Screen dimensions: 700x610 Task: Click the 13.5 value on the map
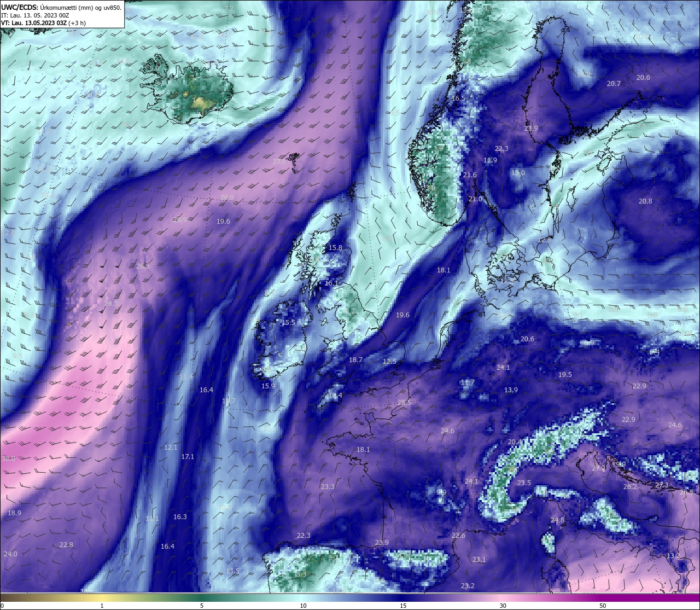point(232,571)
